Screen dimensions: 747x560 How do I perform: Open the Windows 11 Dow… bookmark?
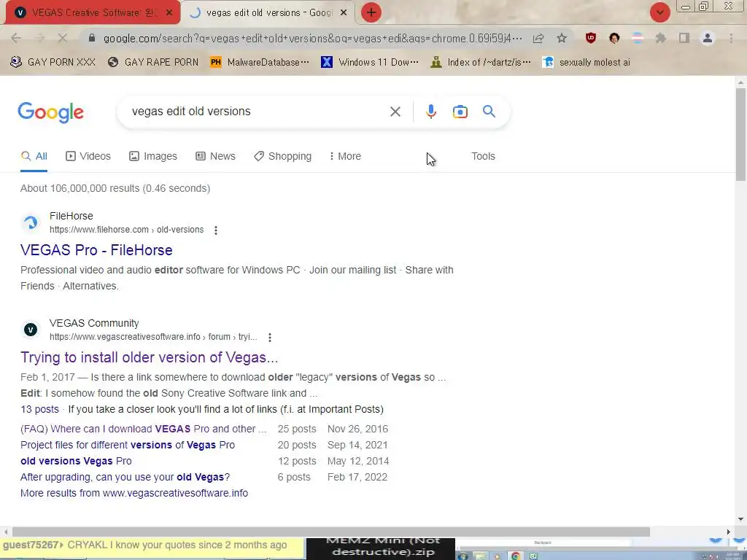point(370,63)
